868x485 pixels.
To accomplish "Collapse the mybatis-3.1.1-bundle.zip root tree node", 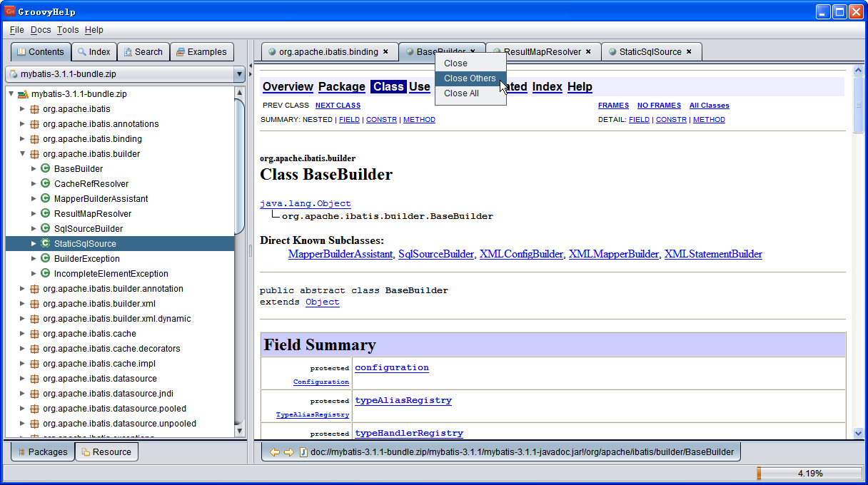I will (11, 94).
